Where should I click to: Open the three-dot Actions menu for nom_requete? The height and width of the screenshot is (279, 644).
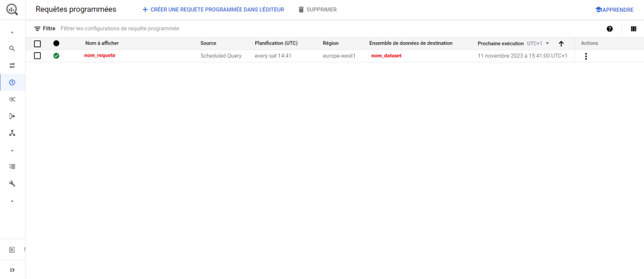pos(586,56)
